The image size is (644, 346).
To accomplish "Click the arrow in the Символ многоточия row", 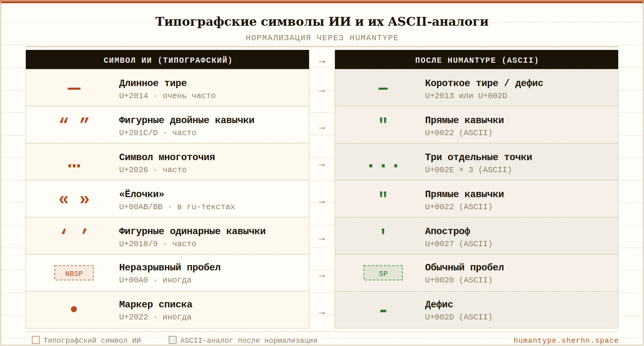I will tap(322, 165).
